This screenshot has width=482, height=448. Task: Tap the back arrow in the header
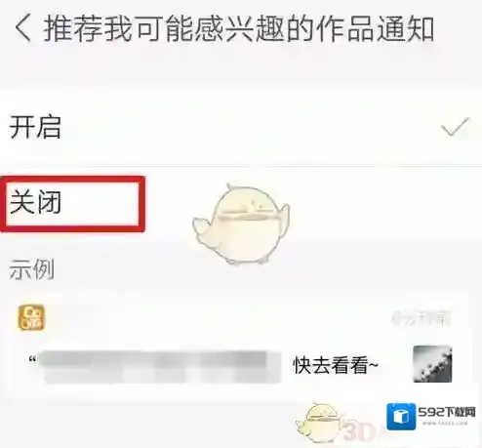(x=23, y=29)
